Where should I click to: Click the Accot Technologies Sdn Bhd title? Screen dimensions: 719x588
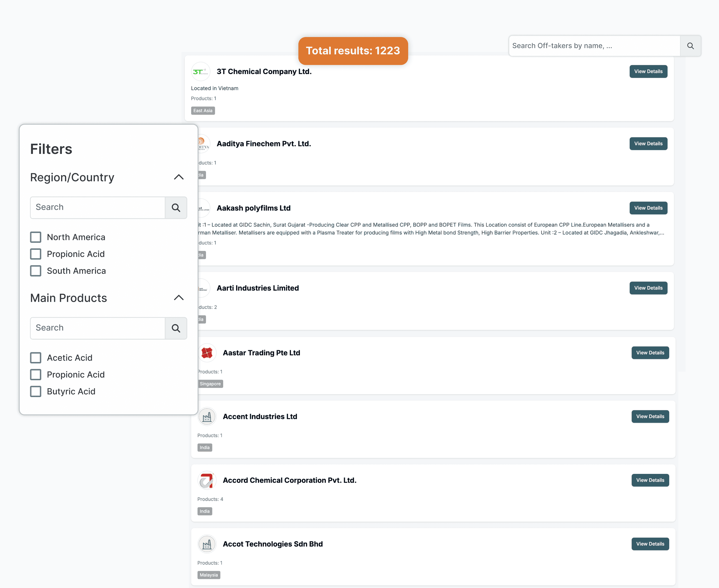(273, 544)
